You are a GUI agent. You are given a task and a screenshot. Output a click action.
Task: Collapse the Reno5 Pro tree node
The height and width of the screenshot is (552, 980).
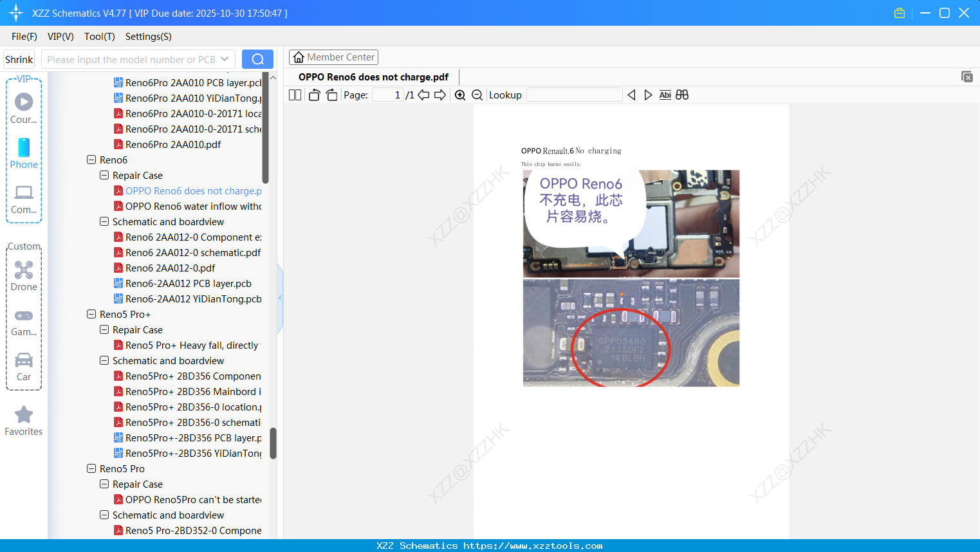(91, 468)
